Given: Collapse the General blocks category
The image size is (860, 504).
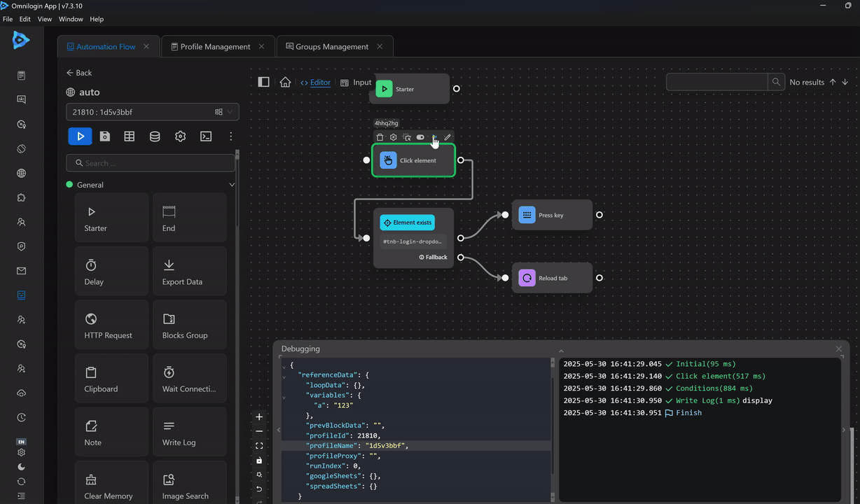Looking at the screenshot, I should (x=231, y=184).
